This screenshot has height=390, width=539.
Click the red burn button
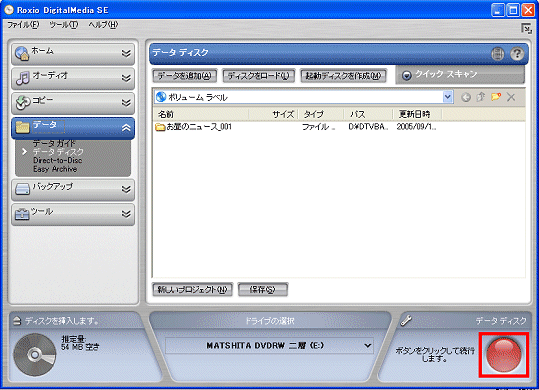point(504,355)
